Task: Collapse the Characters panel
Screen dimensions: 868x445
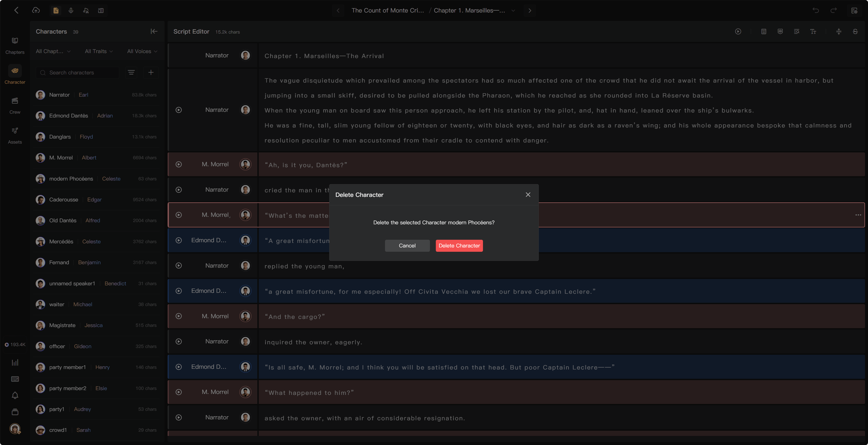Action: [x=154, y=31]
